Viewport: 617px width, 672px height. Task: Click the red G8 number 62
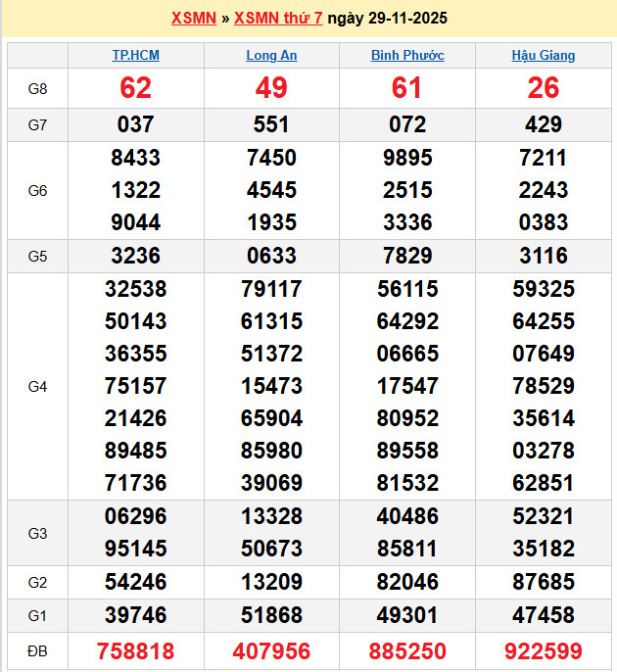[135, 89]
